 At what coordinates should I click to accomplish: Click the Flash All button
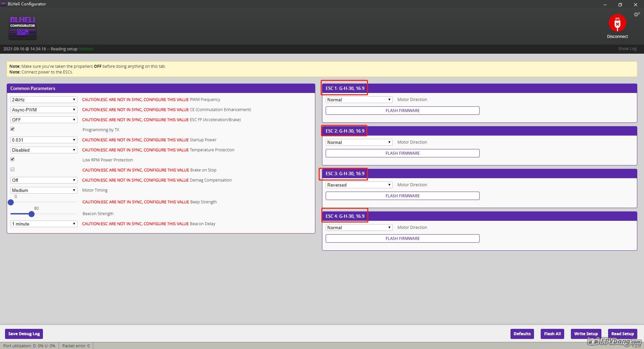pyautogui.click(x=552, y=334)
